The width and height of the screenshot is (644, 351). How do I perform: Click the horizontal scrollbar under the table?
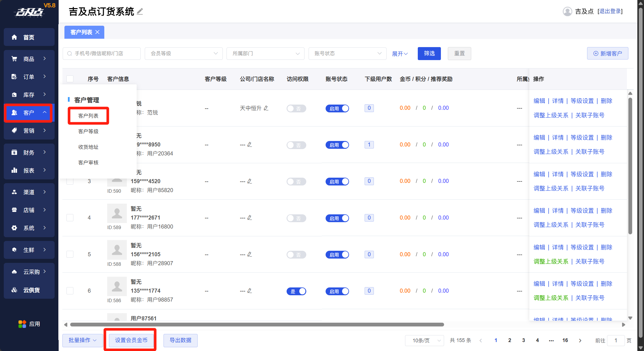pyautogui.click(x=257, y=325)
